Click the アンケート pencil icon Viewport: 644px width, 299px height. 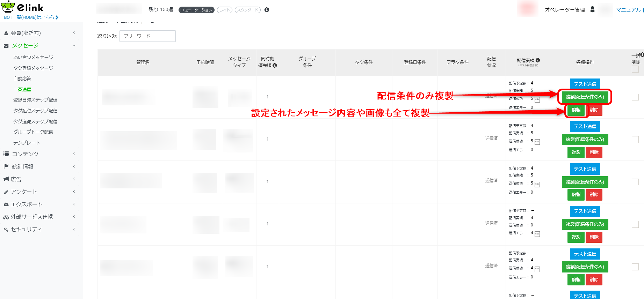tap(6, 192)
